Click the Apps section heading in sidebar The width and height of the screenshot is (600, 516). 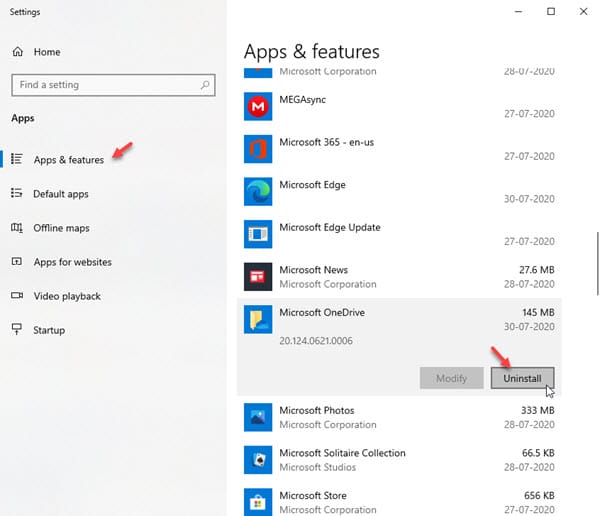click(23, 118)
